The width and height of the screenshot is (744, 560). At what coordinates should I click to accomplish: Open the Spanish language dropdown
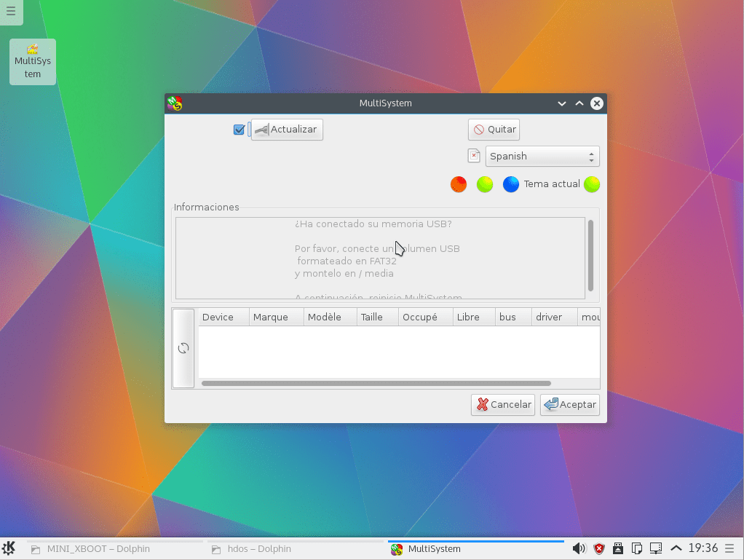pos(542,156)
